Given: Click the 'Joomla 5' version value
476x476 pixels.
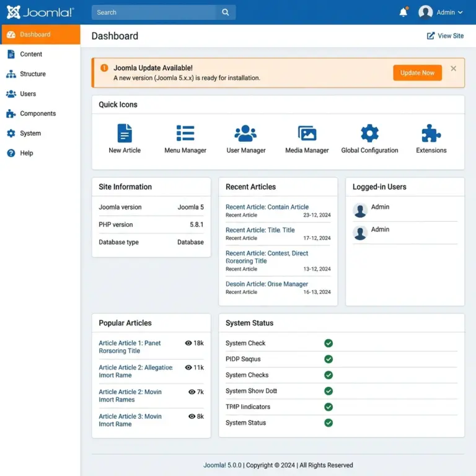Looking at the screenshot, I should point(190,207).
